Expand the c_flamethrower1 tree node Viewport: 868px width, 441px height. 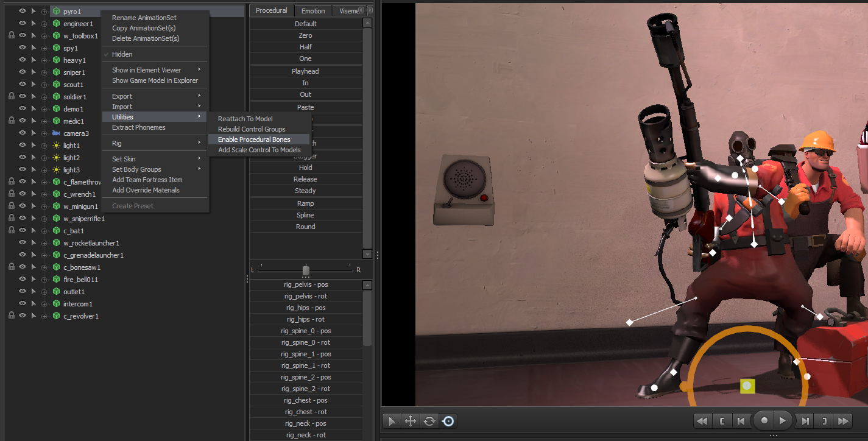pos(44,182)
